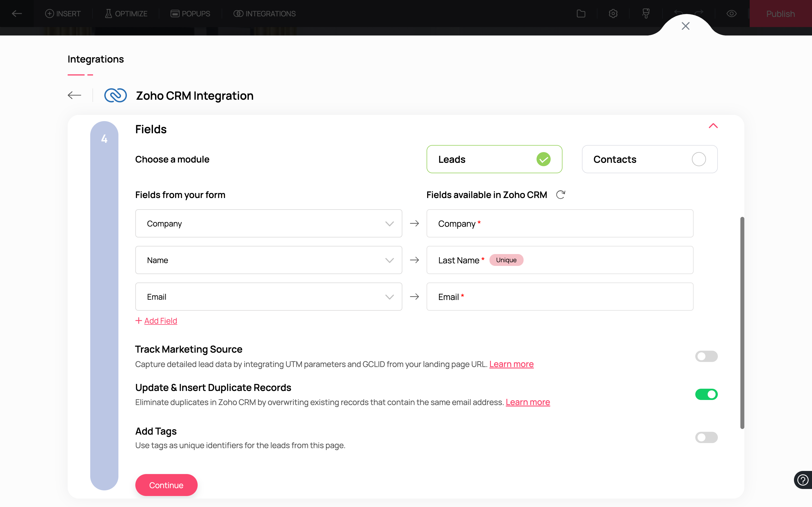812x507 pixels.
Task: Collapse the Fields section chevron
Action: pos(713,126)
